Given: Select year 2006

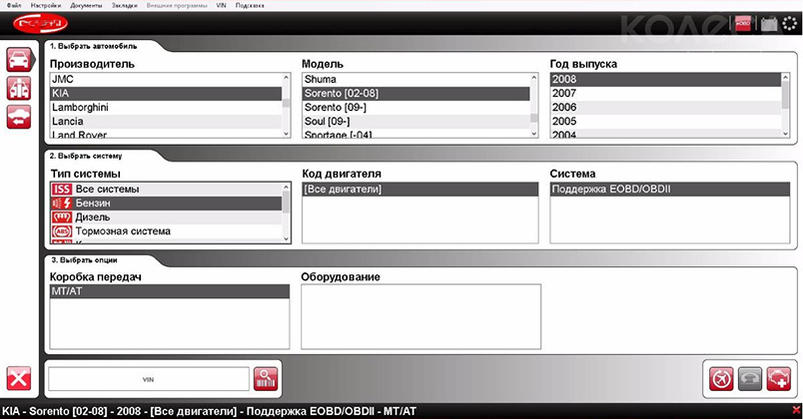Looking at the screenshot, I should (x=665, y=108).
